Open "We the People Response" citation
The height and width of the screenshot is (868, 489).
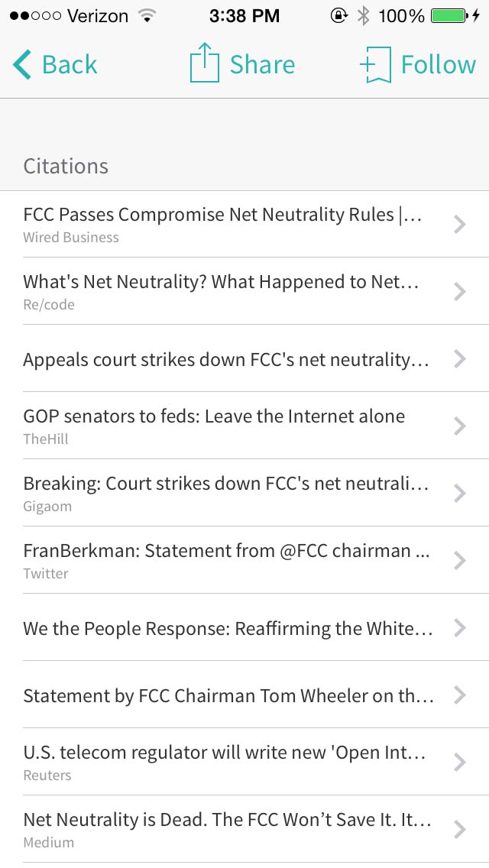point(228,628)
